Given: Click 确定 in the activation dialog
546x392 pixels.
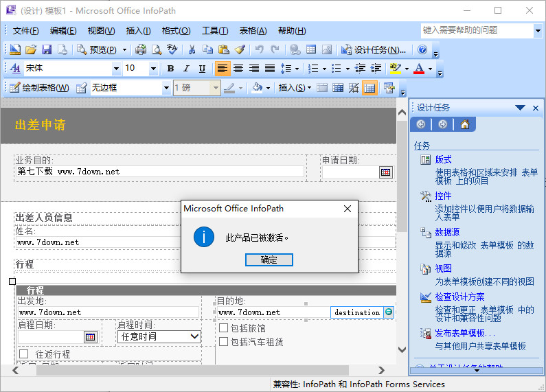Looking at the screenshot, I should pyautogui.click(x=269, y=260).
